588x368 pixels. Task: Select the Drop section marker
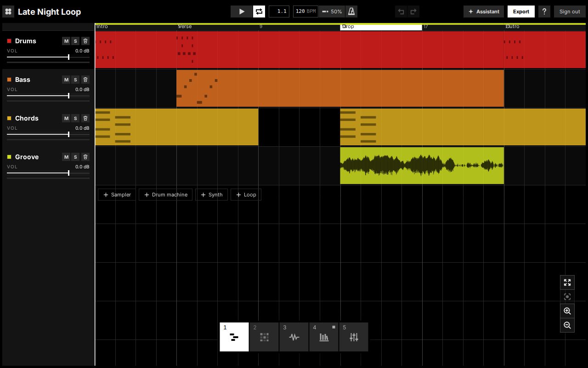tap(381, 27)
